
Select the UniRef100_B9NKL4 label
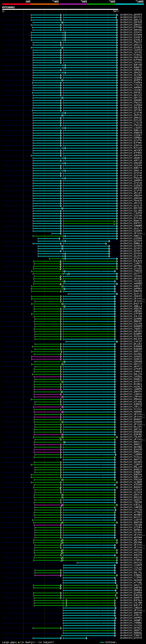(x=131, y=243)
